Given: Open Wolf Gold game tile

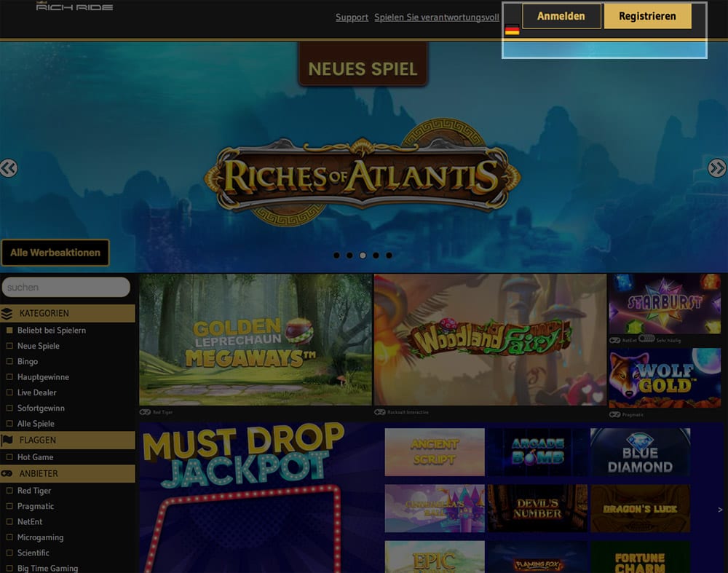Looking at the screenshot, I should tap(665, 378).
